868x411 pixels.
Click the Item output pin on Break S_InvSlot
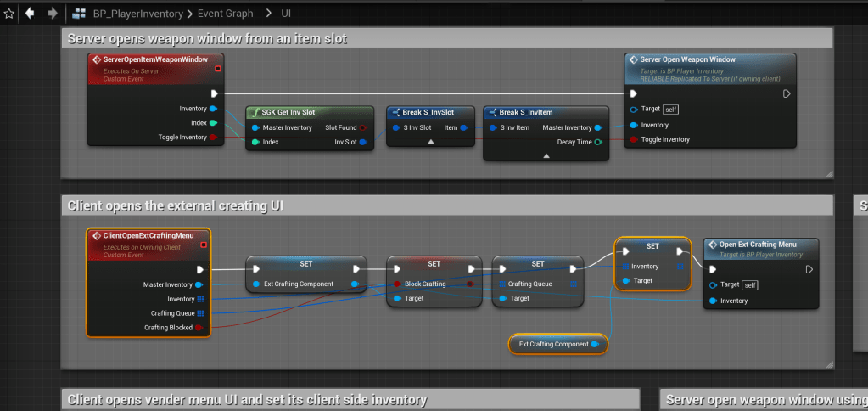point(464,127)
